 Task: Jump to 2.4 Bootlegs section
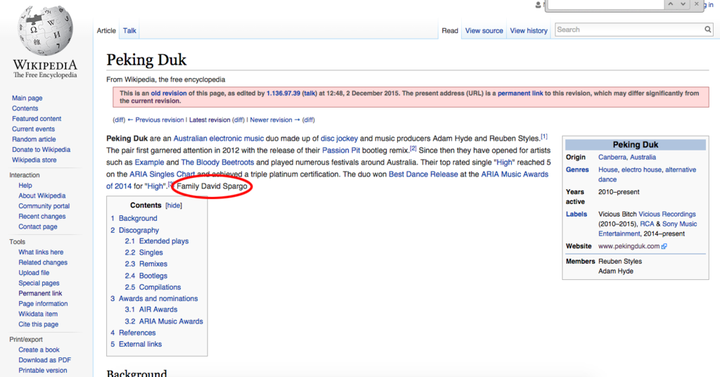(x=153, y=276)
